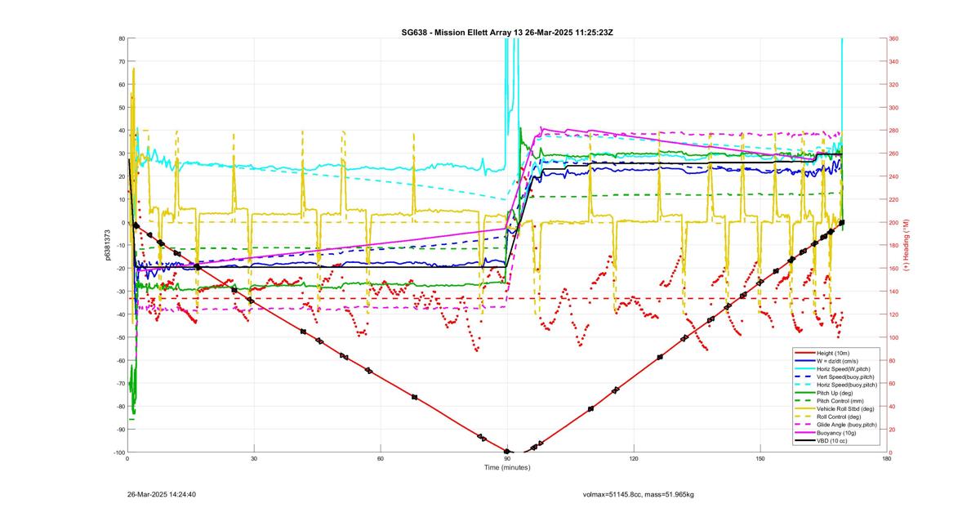This screenshot has height=508, width=980.
Task: Click the left y-axis tick label '40'
Action: coord(121,131)
